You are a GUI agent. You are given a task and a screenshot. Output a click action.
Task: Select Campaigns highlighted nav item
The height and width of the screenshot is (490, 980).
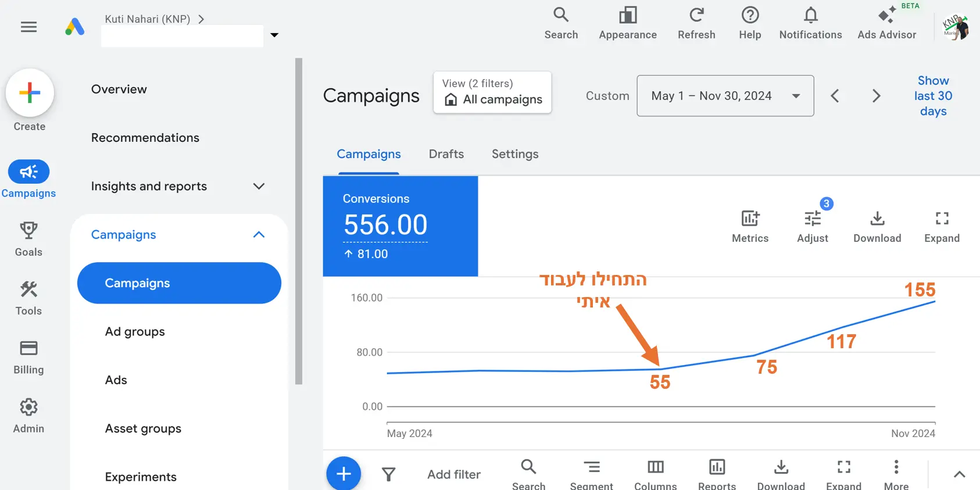pyautogui.click(x=179, y=283)
